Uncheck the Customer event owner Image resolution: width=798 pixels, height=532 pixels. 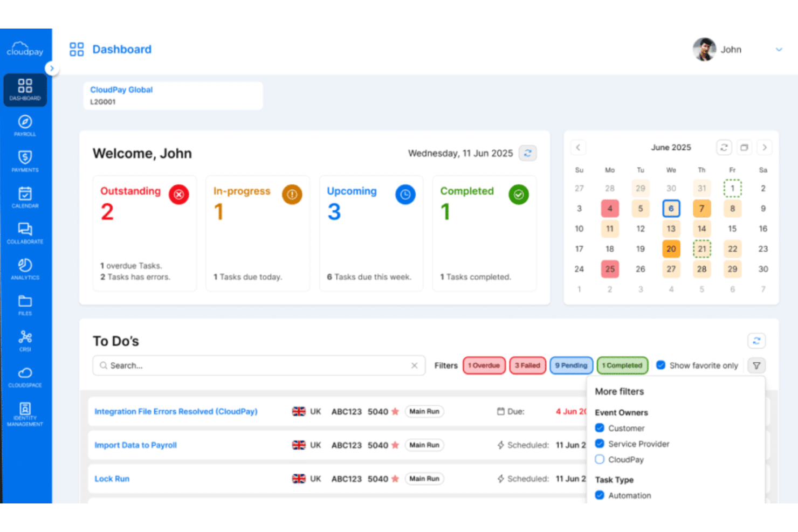tap(600, 428)
